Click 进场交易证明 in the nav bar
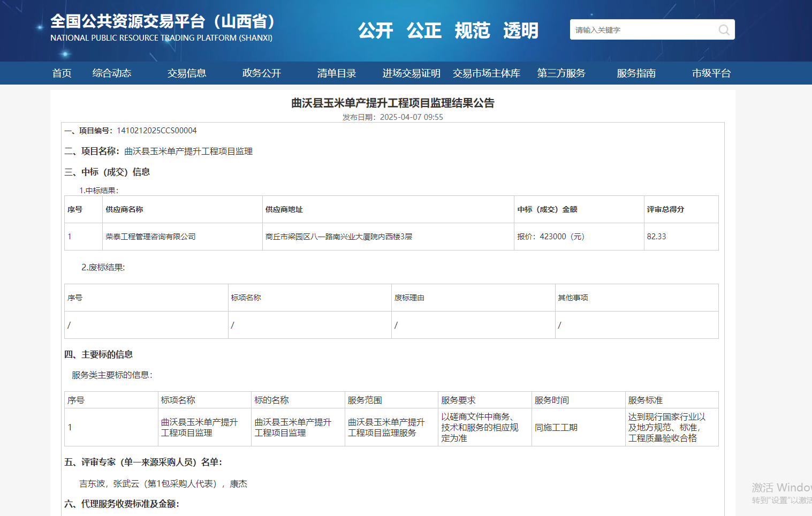Screen dimensions: 812x516 coord(411,73)
